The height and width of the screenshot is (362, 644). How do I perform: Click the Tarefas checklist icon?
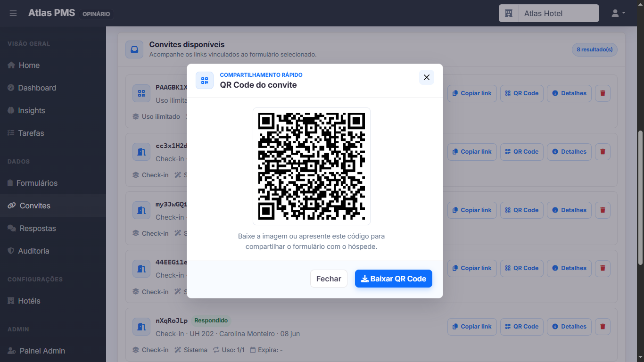tap(11, 133)
